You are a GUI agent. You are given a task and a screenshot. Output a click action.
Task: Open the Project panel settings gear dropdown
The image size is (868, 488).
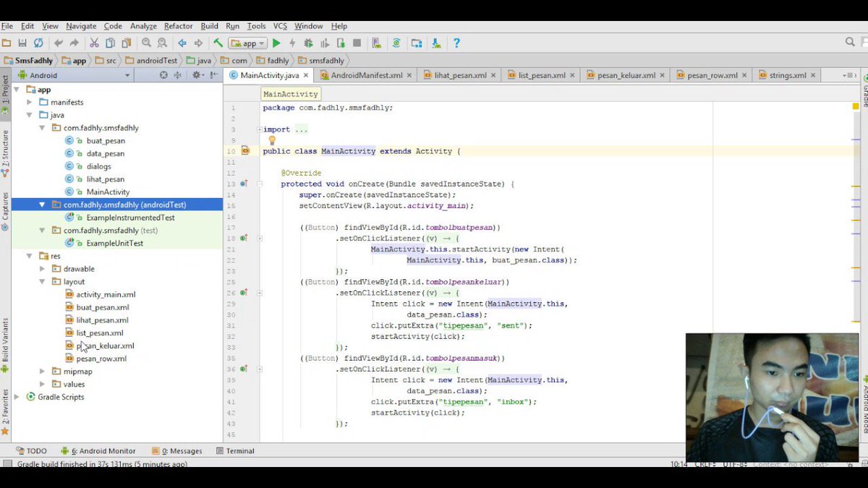(197, 75)
